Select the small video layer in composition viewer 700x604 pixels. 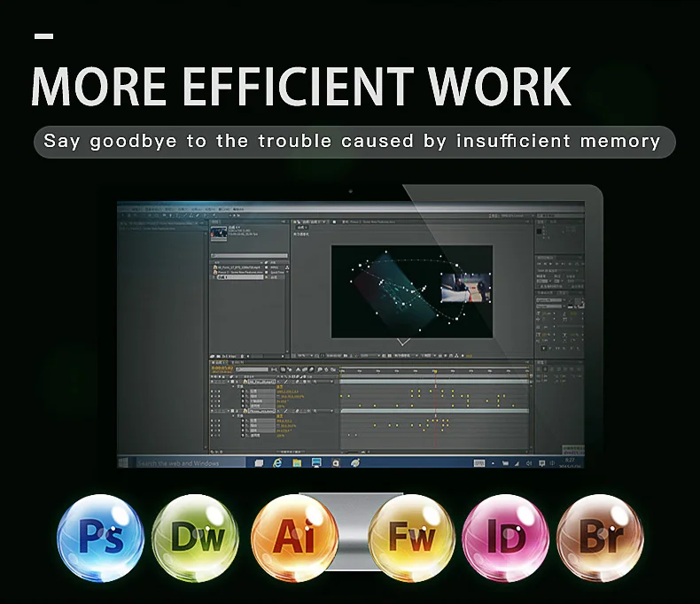coord(465,288)
